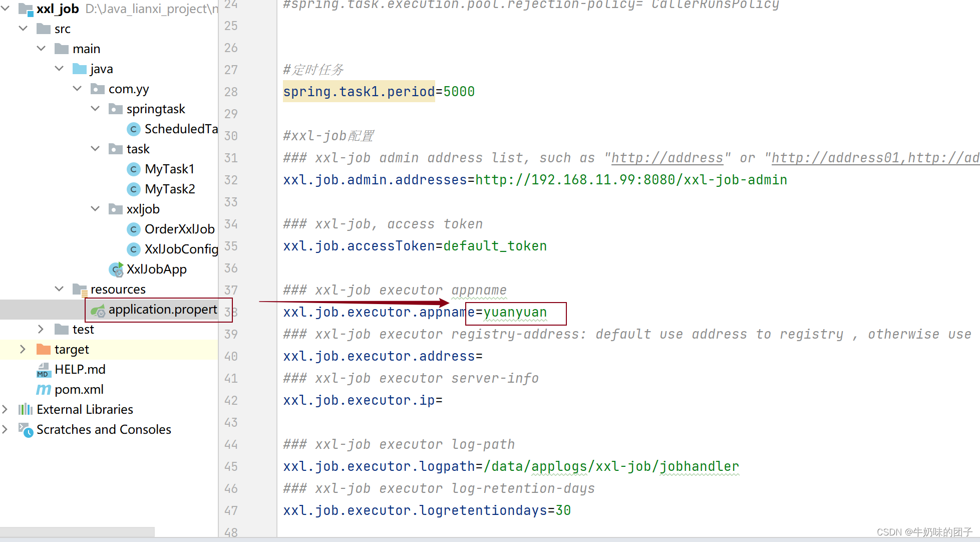
Task: Collapse the springtask package
Action: click(x=95, y=109)
